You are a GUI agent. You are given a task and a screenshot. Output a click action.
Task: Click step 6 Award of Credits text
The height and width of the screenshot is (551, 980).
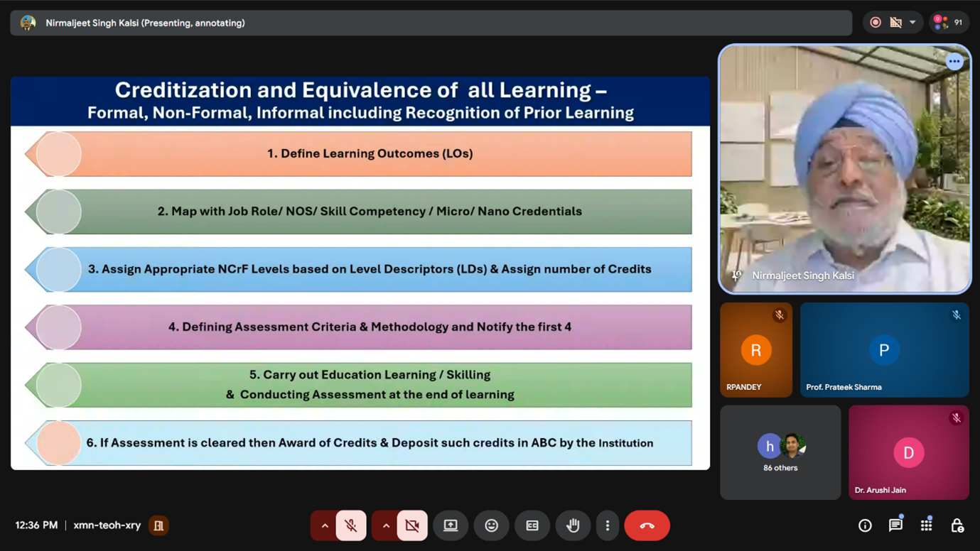370,443
